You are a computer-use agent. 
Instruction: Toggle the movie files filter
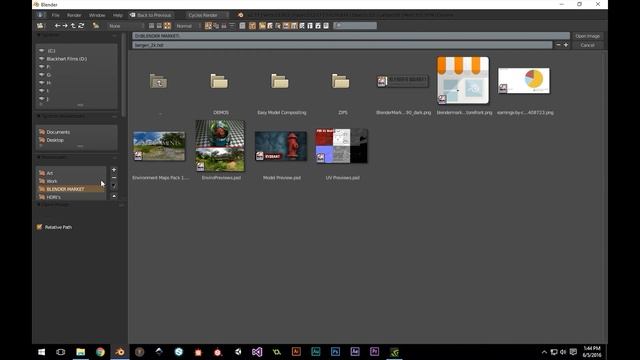coord(294,26)
